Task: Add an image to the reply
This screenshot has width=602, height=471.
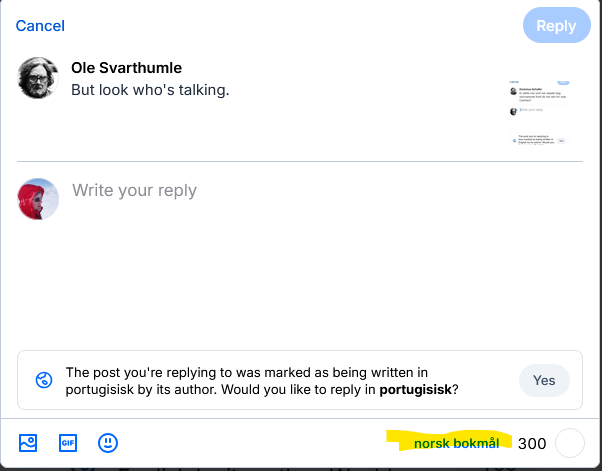Action: (x=28, y=442)
